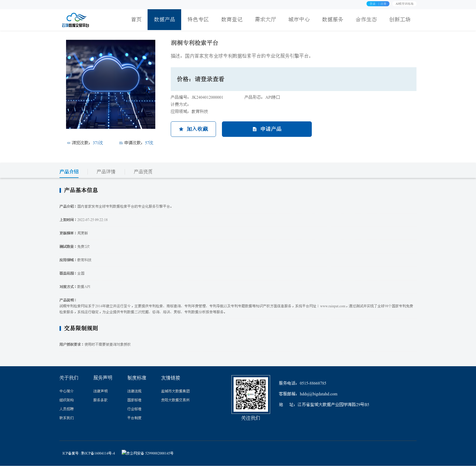Click the 贵公网安备 badge image
Viewport: 476px width, 476px height.
[x=124, y=452]
